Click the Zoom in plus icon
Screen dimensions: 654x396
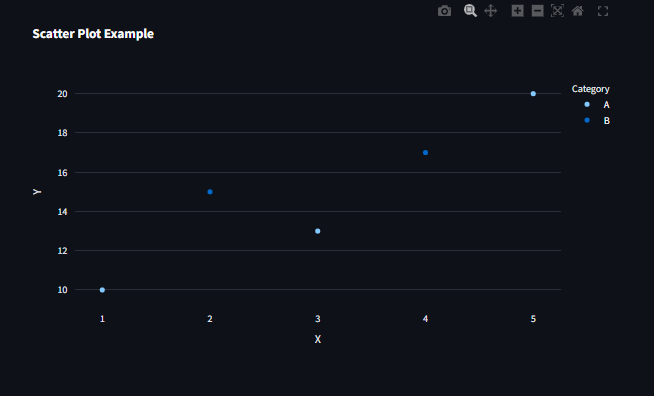517,11
